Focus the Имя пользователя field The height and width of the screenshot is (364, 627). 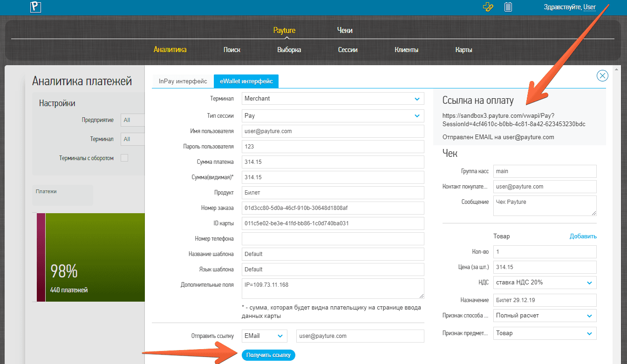(x=333, y=131)
